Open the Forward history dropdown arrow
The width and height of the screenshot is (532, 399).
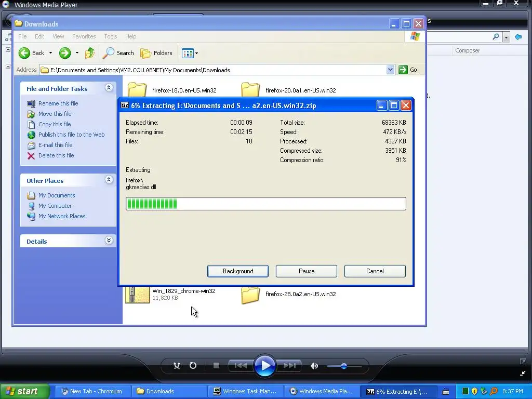77,53
